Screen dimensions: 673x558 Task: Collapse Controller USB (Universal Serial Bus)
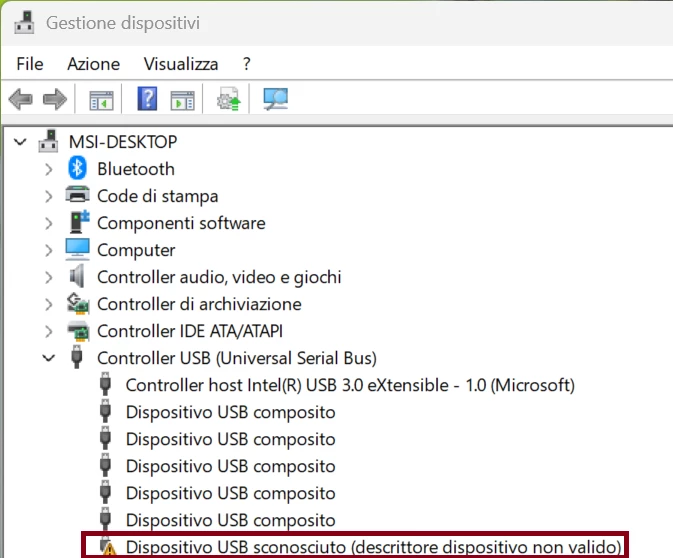point(49,358)
